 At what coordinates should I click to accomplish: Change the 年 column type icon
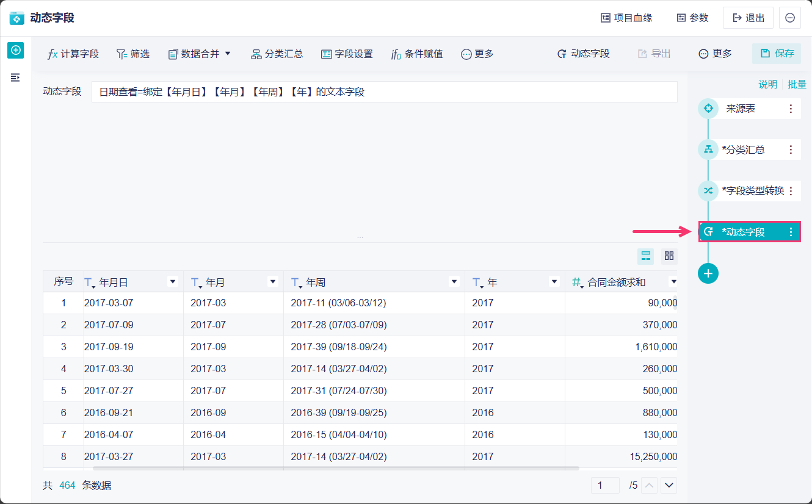tap(477, 282)
